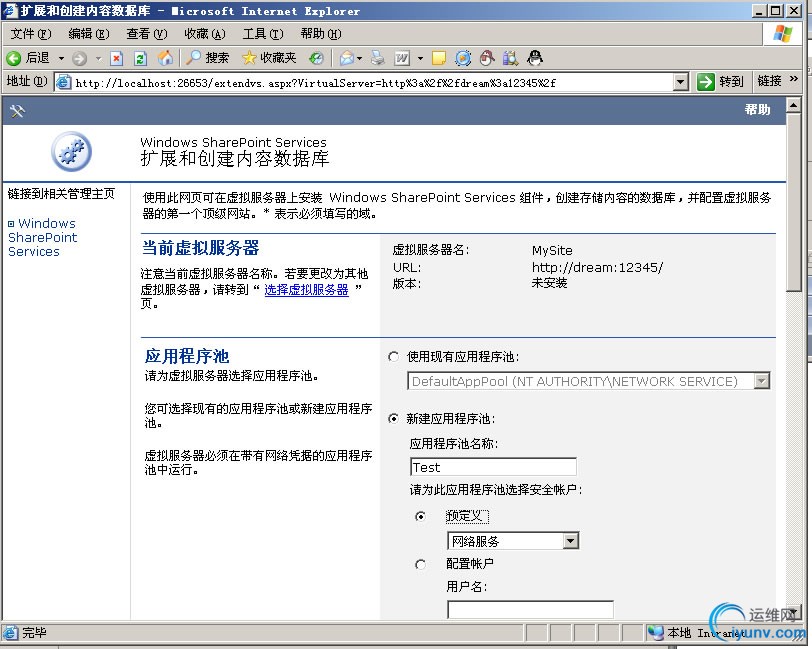
Task: Expand the Links bar chevron
Action: point(793,79)
